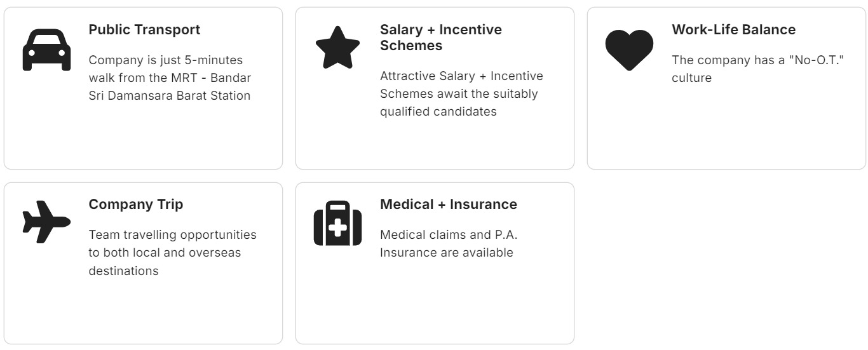Select the Medical + Insurance heading
The width and height of the screenshot is (868, 350).
[x=448, y=205]
